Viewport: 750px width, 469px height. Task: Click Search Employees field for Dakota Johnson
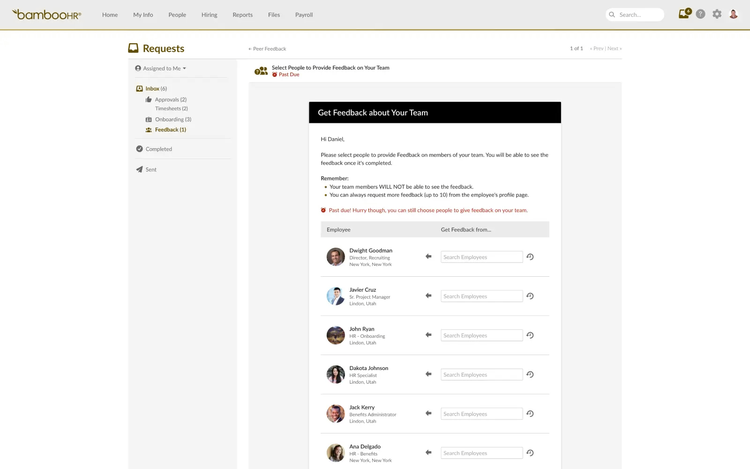pos(481,374)
